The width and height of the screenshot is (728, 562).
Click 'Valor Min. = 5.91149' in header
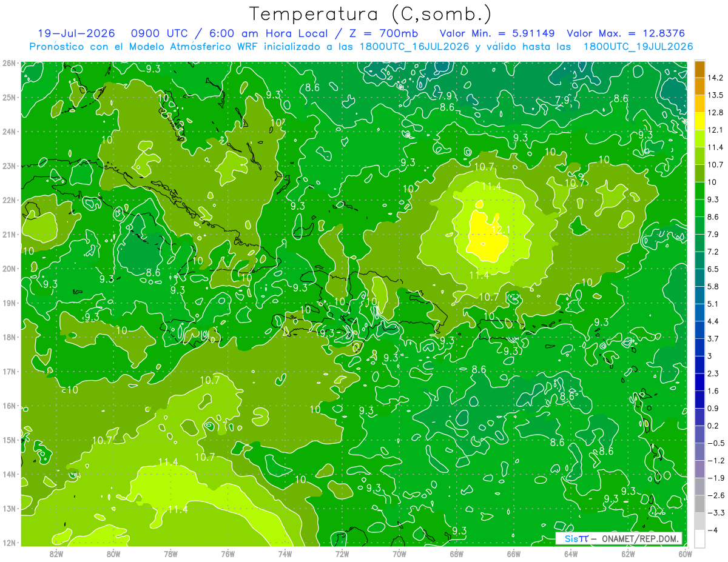click(497, 33)
